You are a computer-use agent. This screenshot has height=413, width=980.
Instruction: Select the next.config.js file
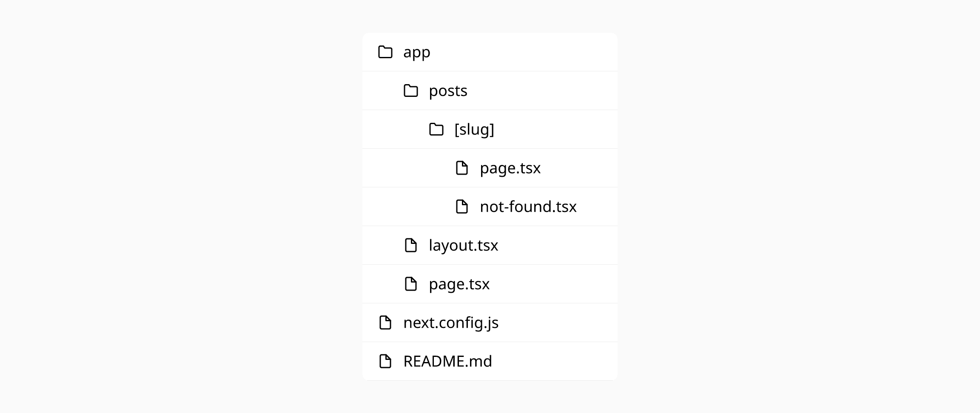pyautogui.click(x=490, y=322)
